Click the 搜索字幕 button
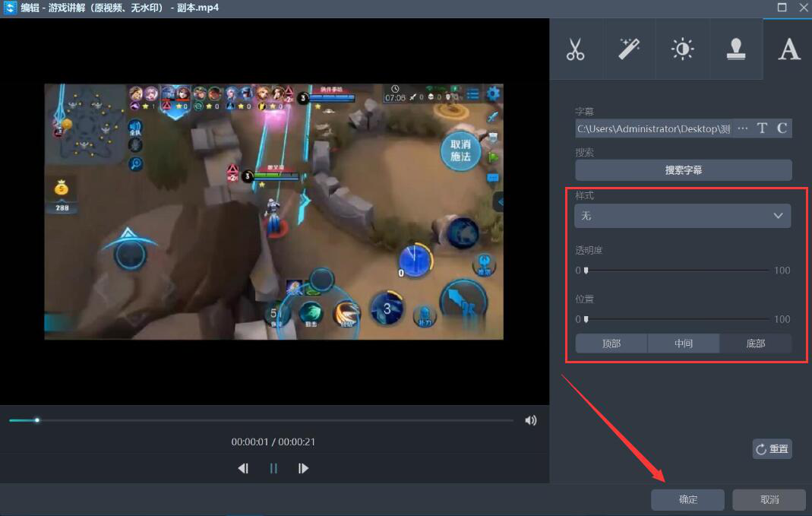Screen dimensions: 812x516 coord(684,170)
